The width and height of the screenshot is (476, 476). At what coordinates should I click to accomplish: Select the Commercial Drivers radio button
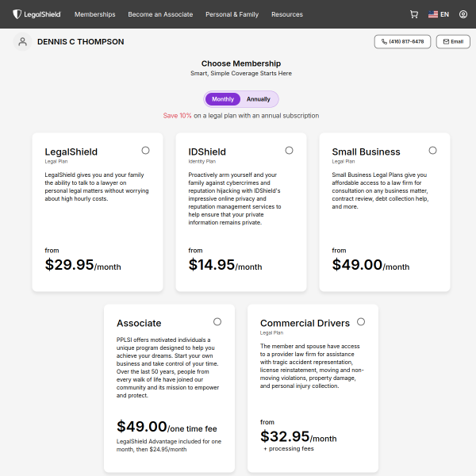(x=361, y=321)
